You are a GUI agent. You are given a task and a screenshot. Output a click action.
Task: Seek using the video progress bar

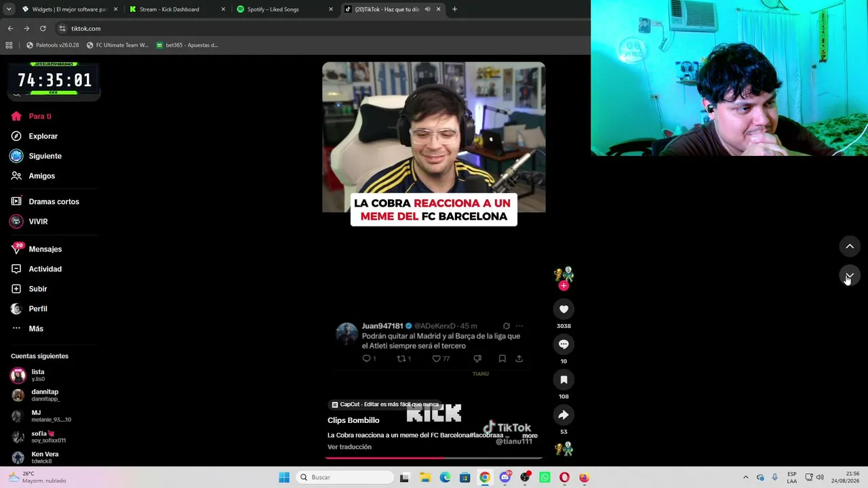[434, 457]
